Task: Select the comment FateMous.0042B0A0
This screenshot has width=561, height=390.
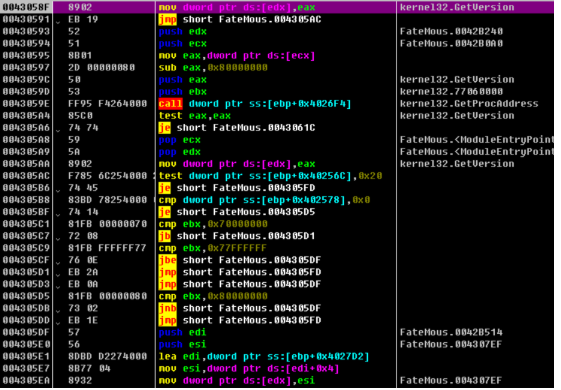Action: point(451,44)
